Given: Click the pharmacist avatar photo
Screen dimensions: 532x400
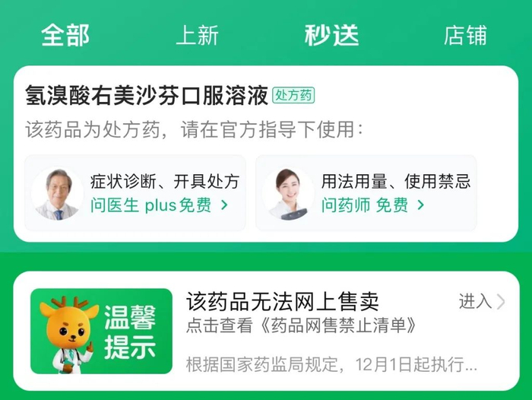Looking at the screenshot, I should click(288, 193).
